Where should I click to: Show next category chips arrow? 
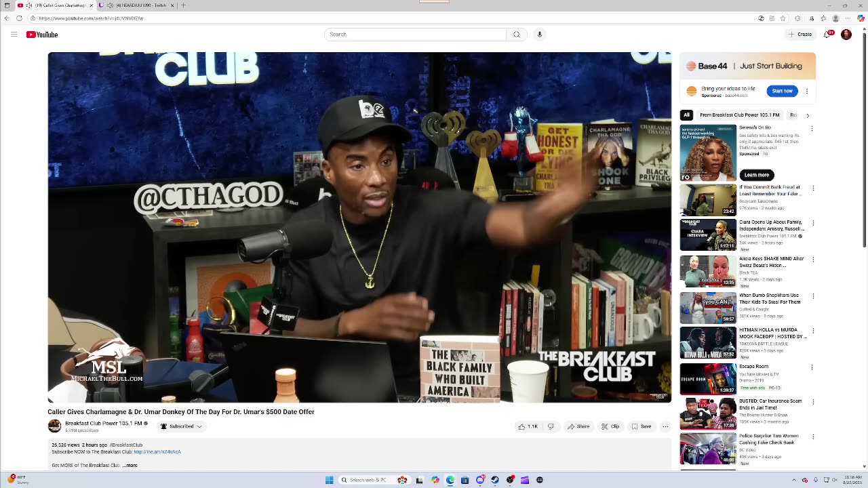tap(808, 116)
